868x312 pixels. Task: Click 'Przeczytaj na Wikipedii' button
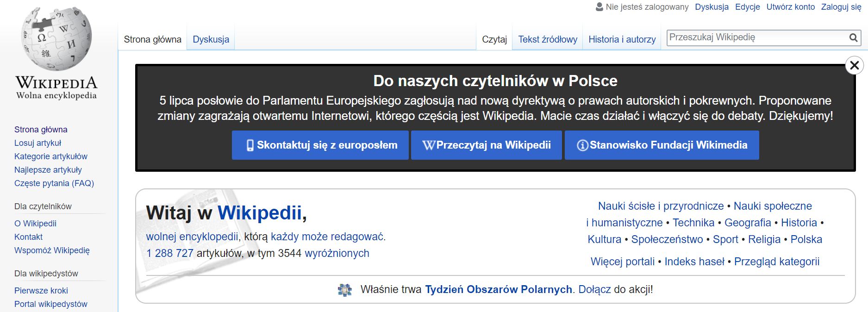click(487, 145)
